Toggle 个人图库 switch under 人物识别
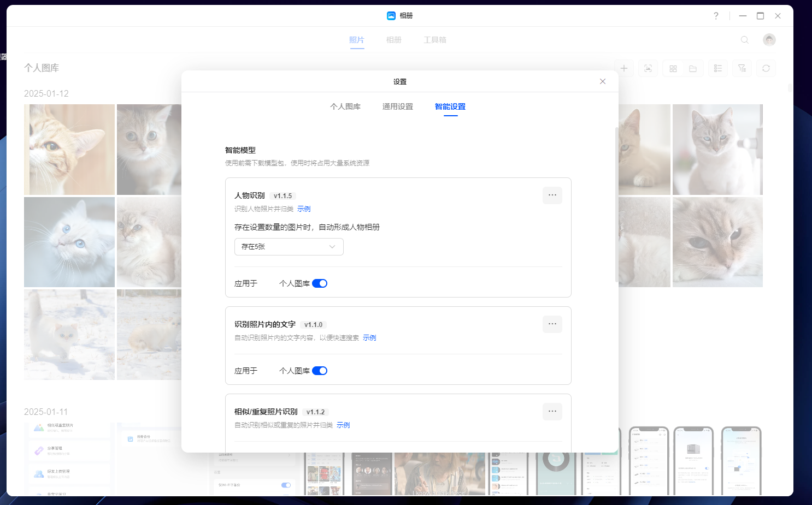812x505 pixels. pos(320,283)
